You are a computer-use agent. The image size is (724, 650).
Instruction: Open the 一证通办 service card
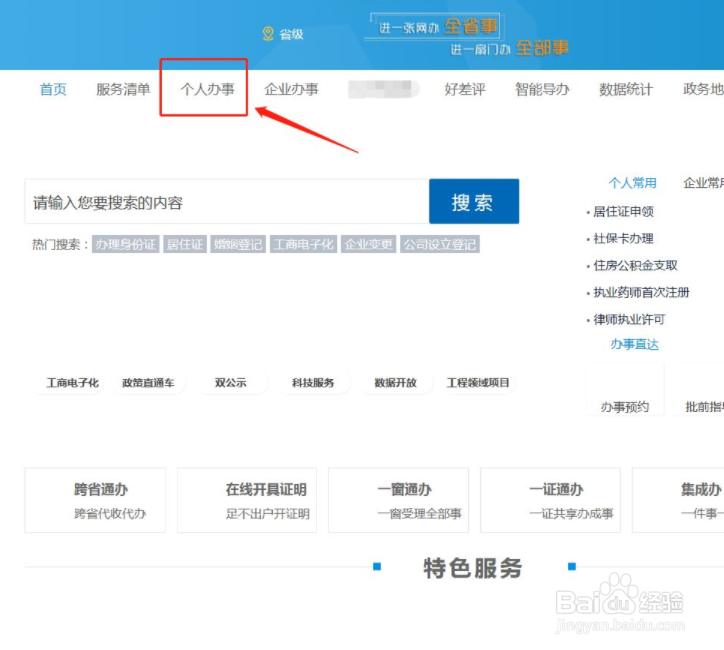(x=550, y=500)
